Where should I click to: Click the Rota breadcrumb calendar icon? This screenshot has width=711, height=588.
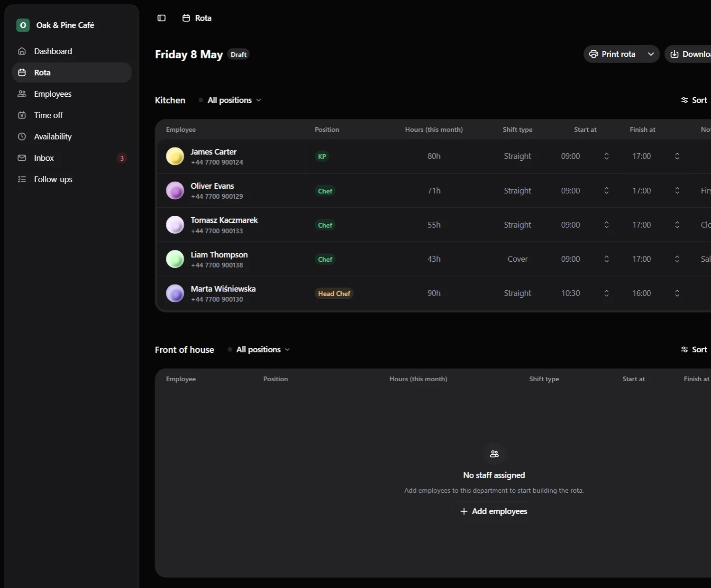186,18
